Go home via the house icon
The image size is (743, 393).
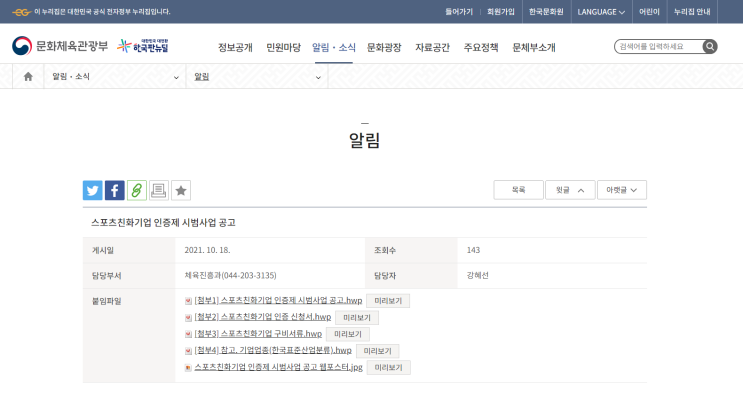click(28, 76)
